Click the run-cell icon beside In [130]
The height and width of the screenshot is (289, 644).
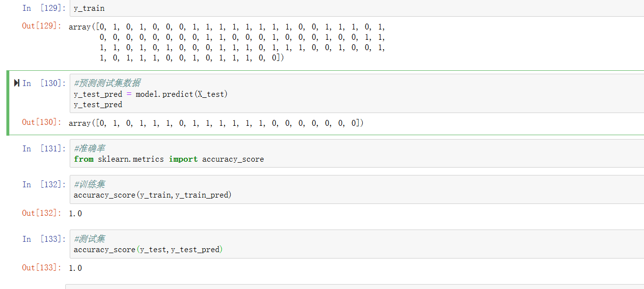17,83
